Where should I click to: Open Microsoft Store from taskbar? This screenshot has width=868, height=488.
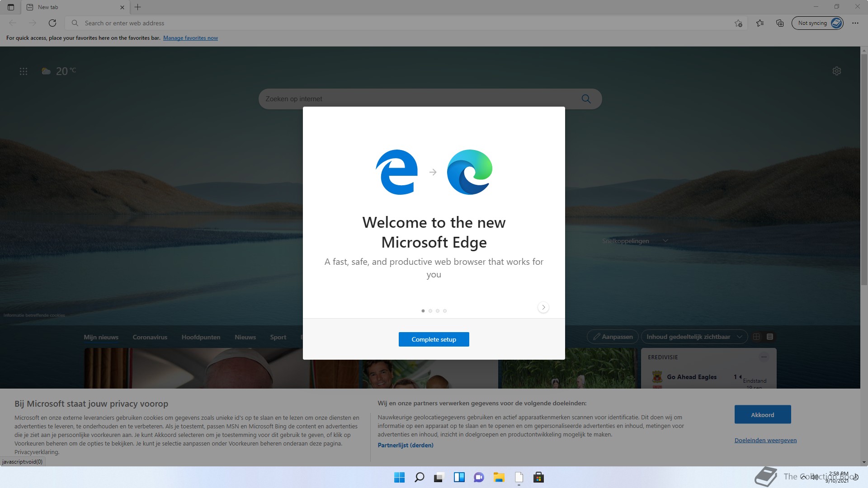pyautogui.click(x=538, y=477)
